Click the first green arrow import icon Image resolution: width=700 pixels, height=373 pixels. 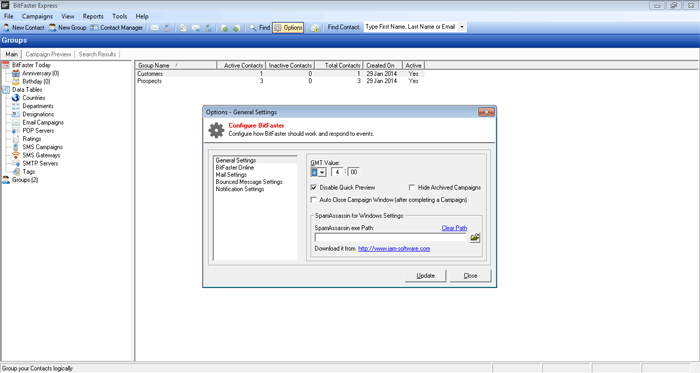coord(224,28)
